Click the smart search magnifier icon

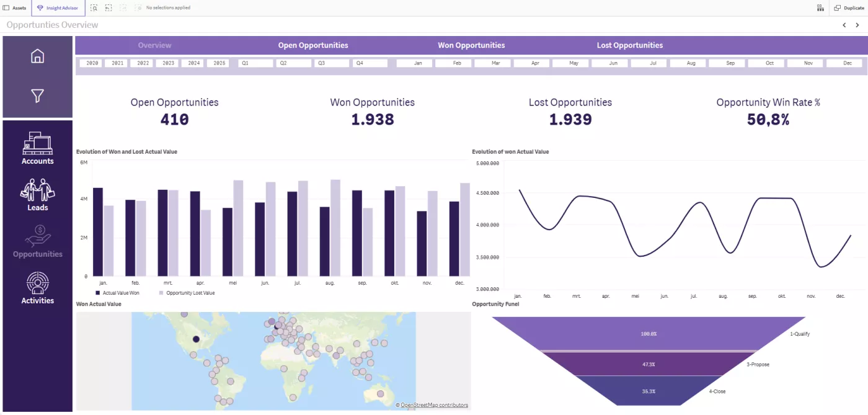tap(93, 7)
